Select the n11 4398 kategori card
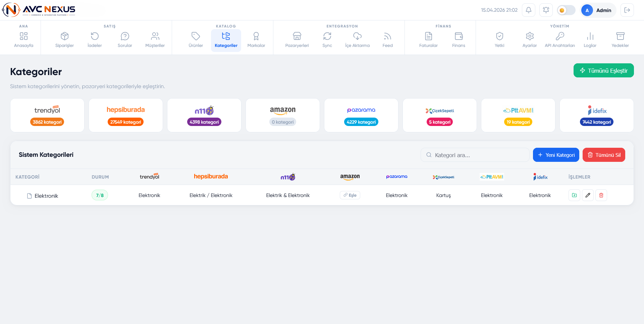 tap(204, 115)
